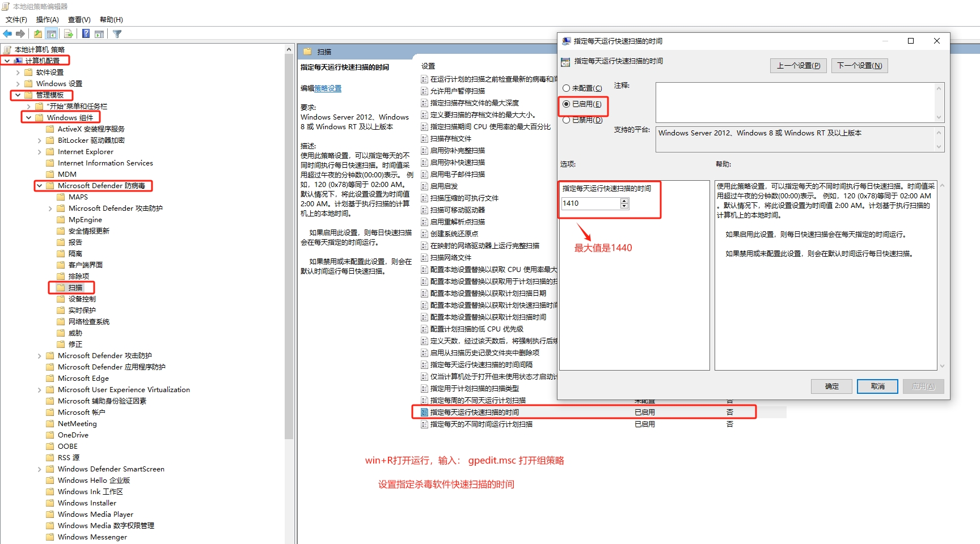Click the Export List toolbar icon

pos(68,34)
